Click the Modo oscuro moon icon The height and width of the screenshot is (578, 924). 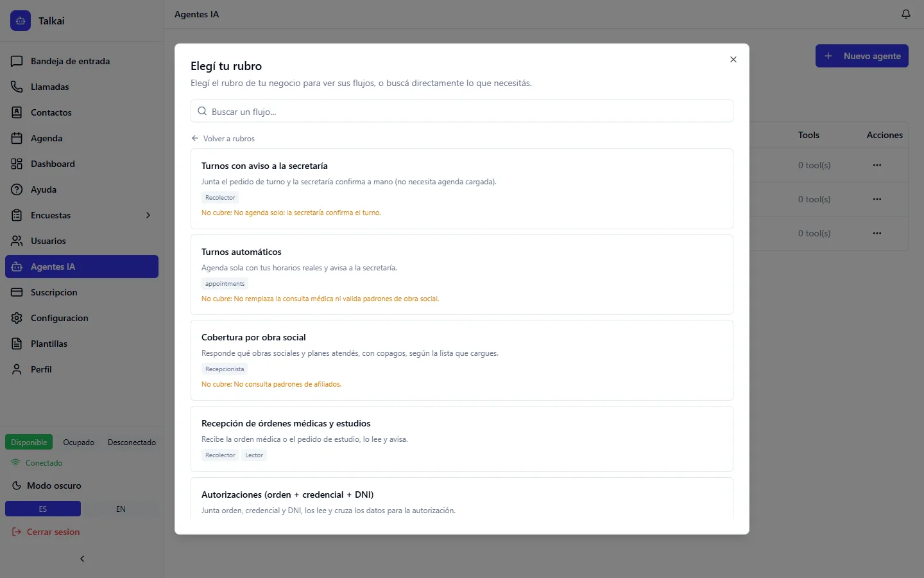[17, 486]
